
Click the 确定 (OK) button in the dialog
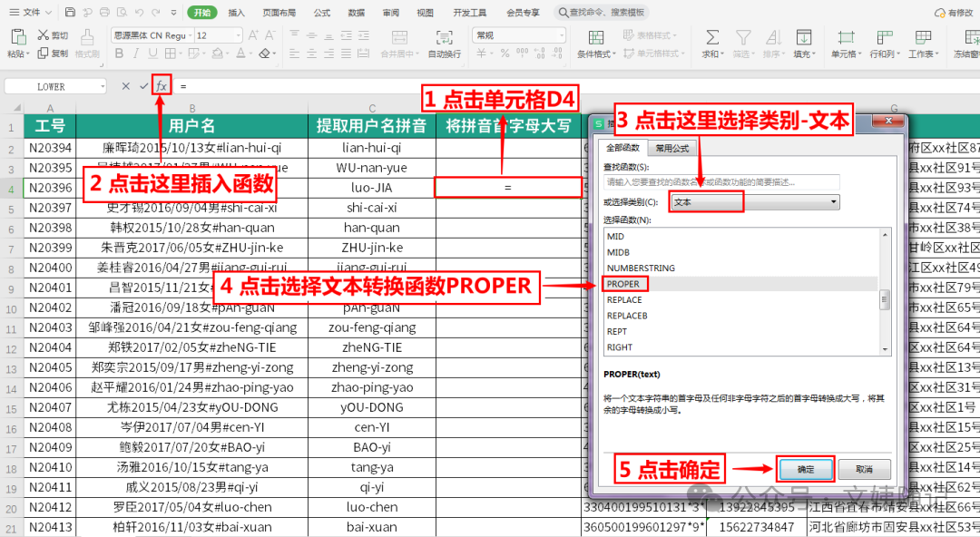(x=806, y=469)
